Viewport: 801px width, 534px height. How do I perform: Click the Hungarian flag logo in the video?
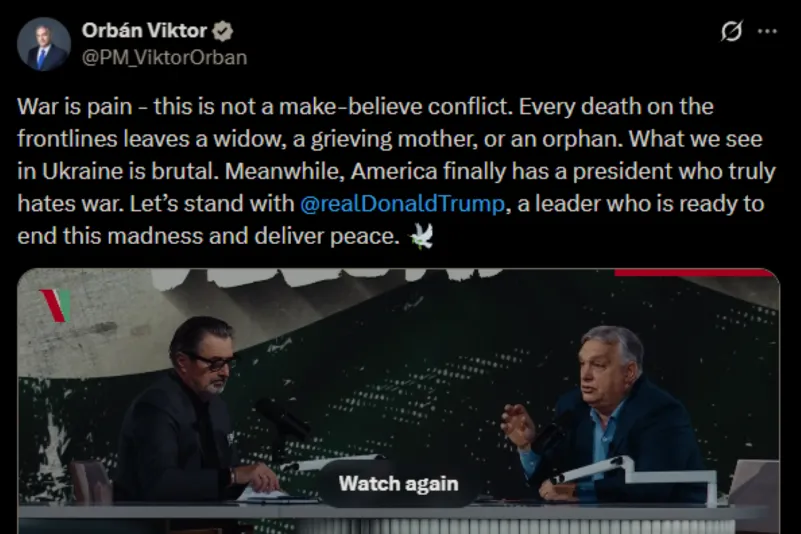pyautogui.click(x=55, y=305)
